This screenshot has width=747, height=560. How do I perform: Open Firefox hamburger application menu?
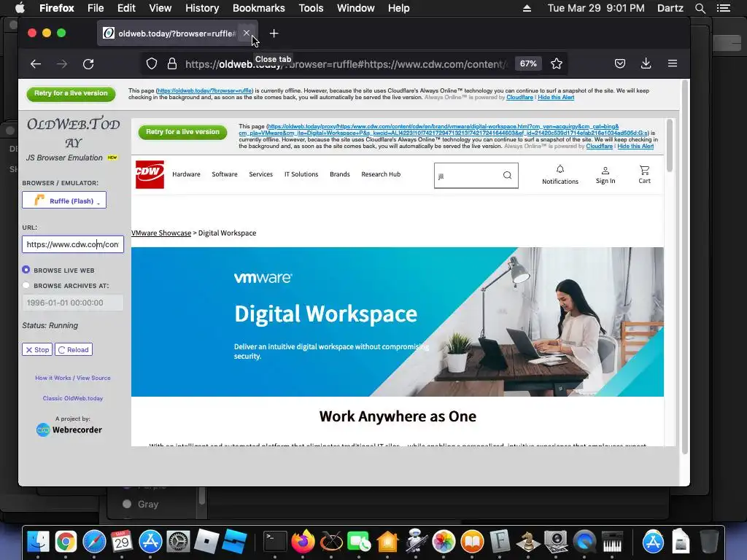(x=672, y=64)
